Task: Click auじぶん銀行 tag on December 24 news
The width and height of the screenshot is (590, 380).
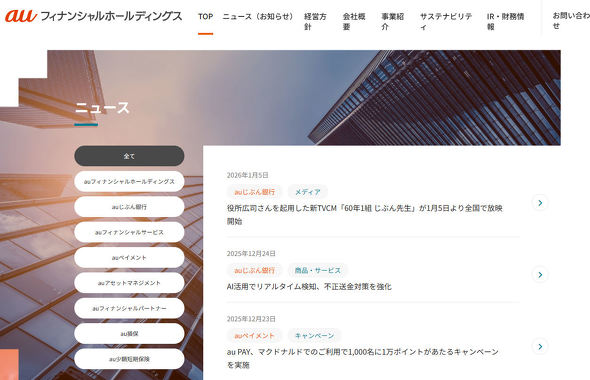Action: click(x=255, y=270)
